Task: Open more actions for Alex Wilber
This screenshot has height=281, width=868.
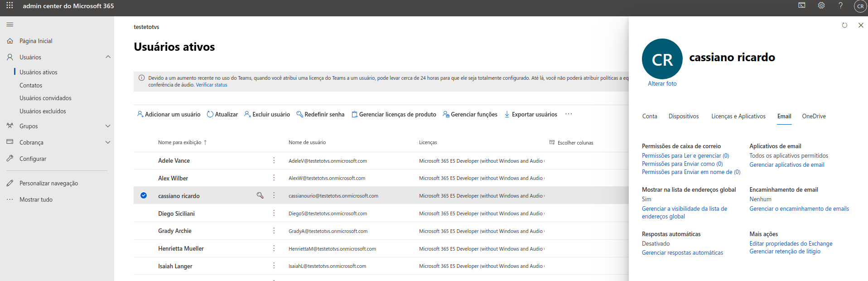Action: click(x=274, y=178)
